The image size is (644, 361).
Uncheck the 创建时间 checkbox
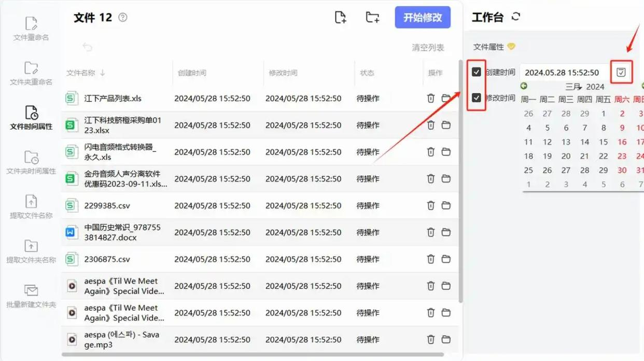[477, 72]
